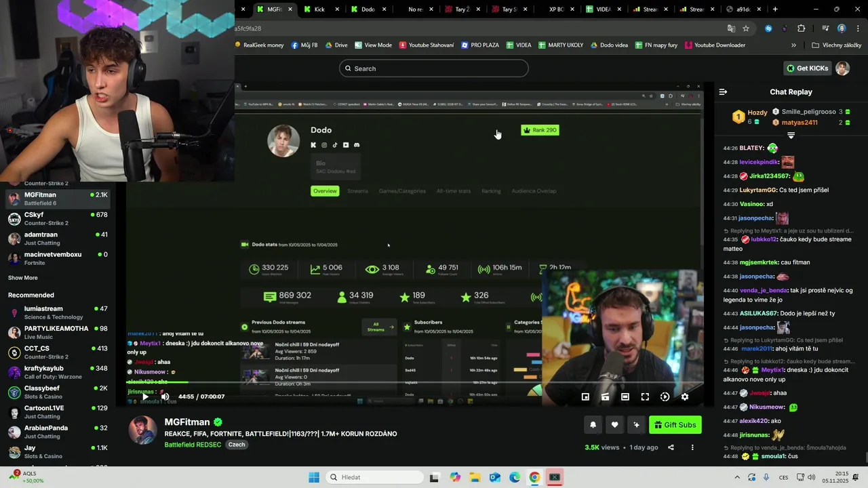Open CCT_CS recommended channel
This screenshot has width=868, height=488.
[x=58, y=352]
